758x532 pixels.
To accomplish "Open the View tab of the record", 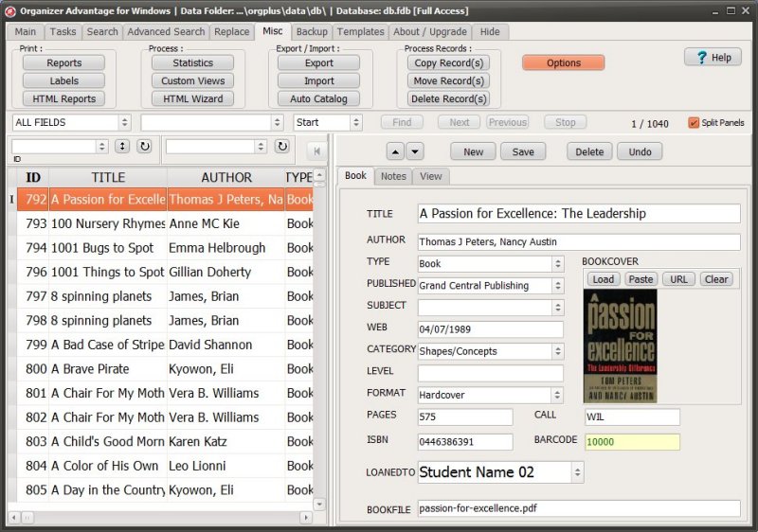I will pos(431,177).
